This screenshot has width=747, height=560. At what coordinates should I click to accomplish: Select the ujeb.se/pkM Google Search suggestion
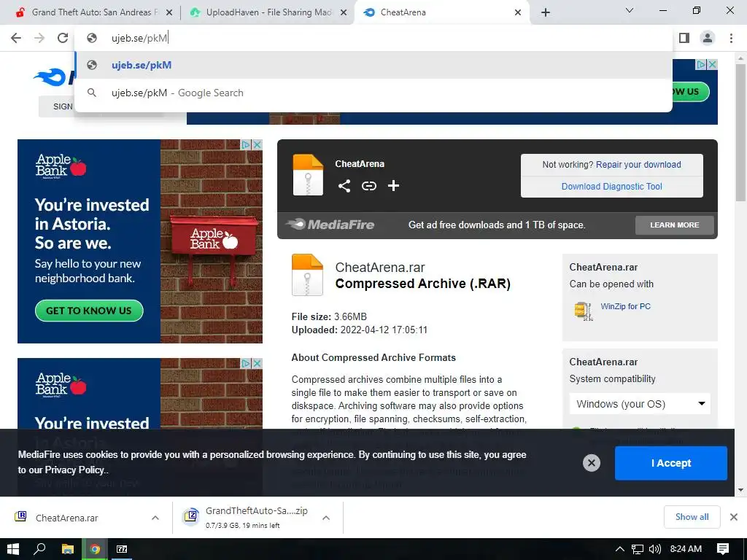[373, 93]
